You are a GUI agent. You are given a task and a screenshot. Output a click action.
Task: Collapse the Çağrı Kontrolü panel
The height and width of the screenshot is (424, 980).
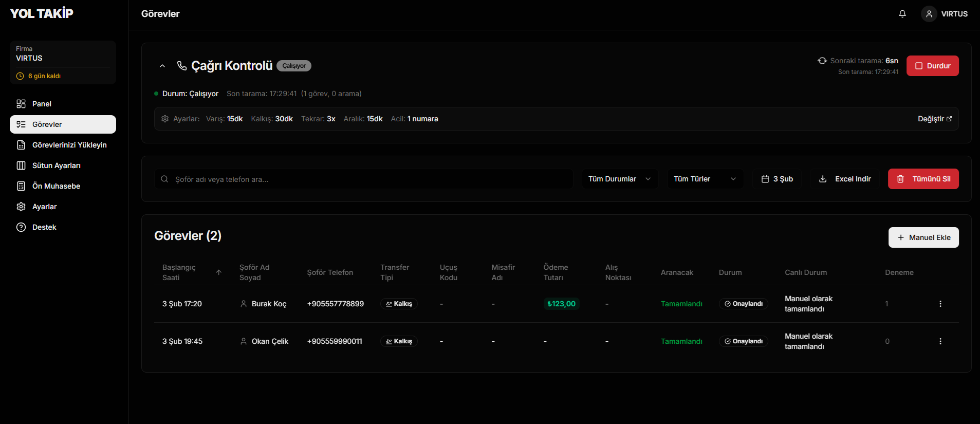coord(162,66)
